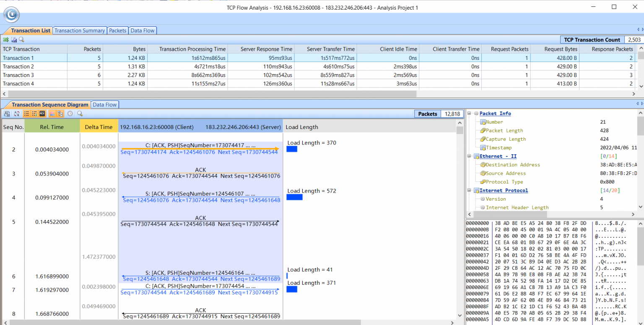Open the Packets tab

point(117,31)
